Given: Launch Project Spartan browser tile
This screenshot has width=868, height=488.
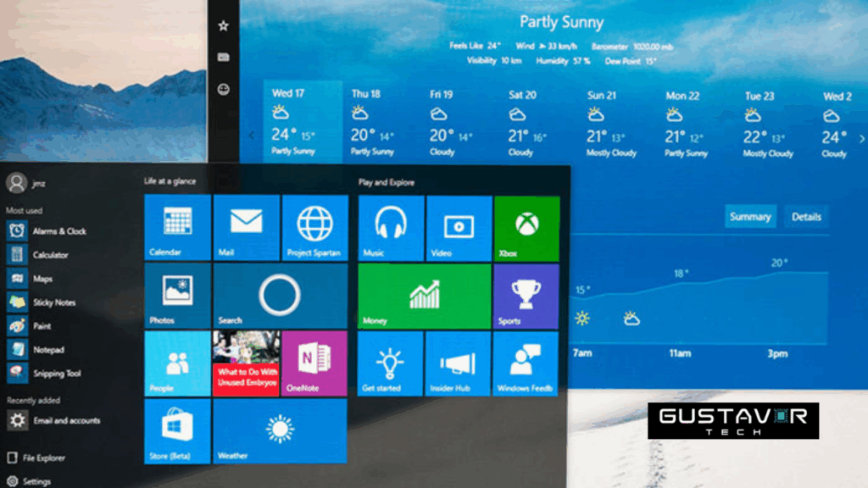Looking at the screenshot, I should pos(315,227).
